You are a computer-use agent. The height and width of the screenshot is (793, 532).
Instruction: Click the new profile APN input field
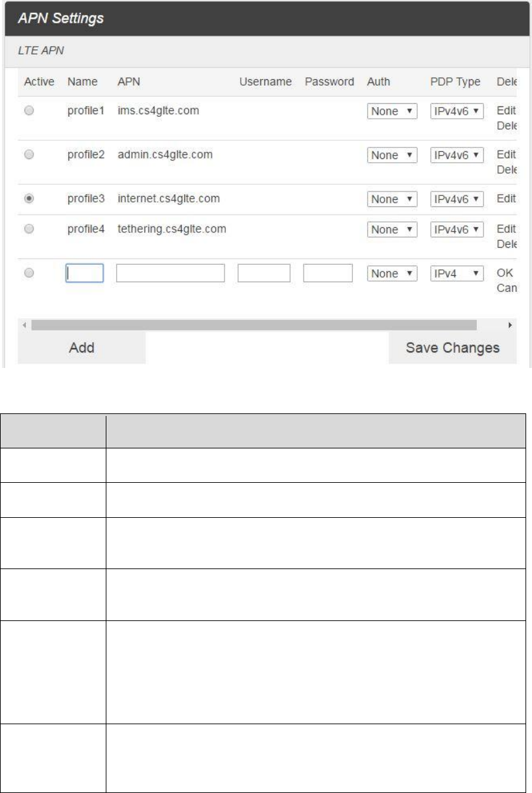pyautogui.click(x=171, y=273)
